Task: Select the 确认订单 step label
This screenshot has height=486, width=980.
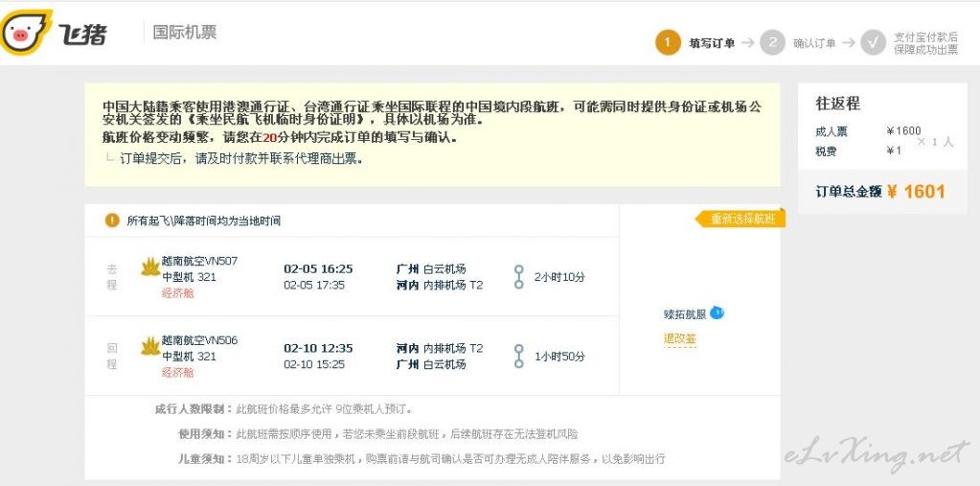Action: (x=814, y=43)
